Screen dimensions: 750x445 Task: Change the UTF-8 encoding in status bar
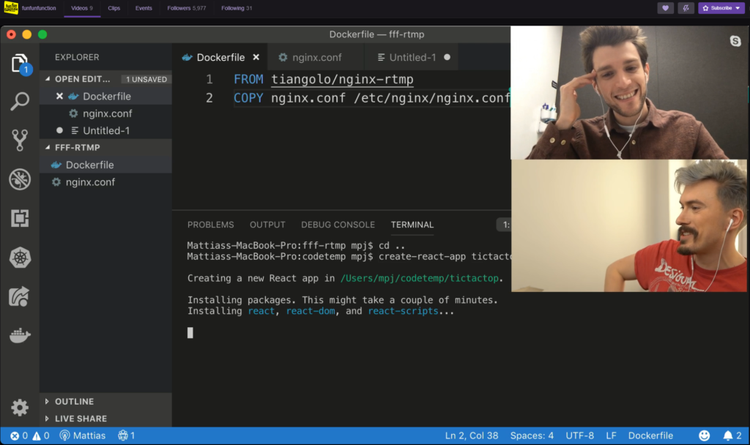579,436
